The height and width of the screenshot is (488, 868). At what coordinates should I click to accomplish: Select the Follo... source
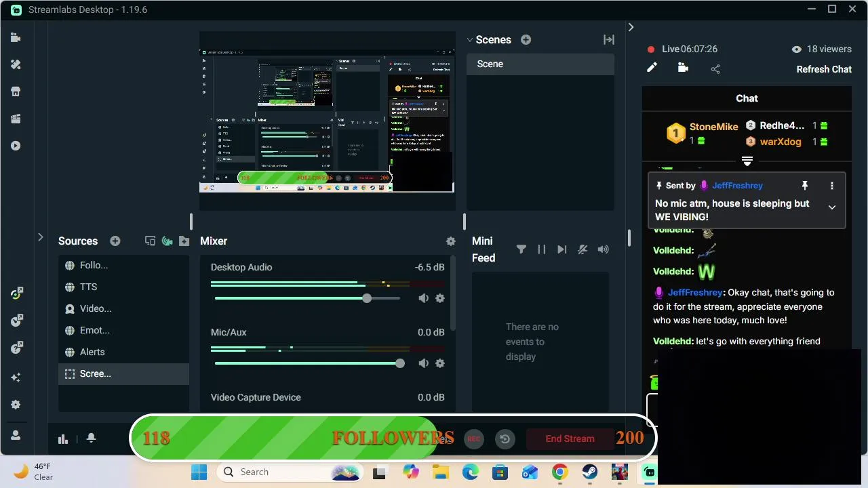(123, 265)
